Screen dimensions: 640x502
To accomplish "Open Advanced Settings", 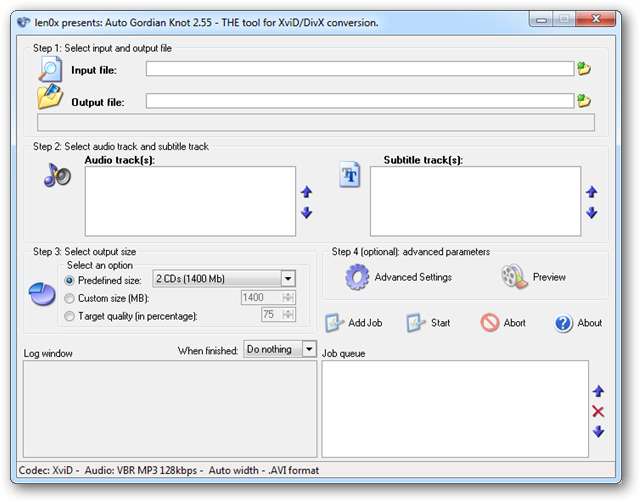I will 399,277.
